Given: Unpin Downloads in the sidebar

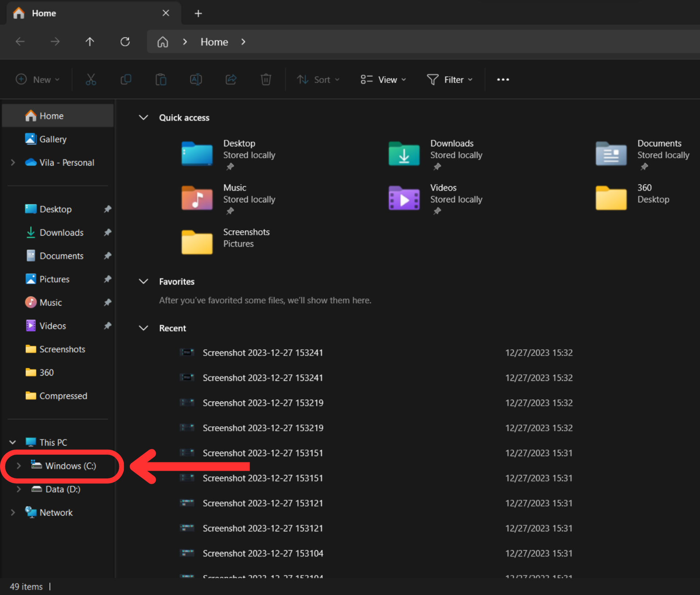Looking at the screenshot, I should tap(108, 232).
